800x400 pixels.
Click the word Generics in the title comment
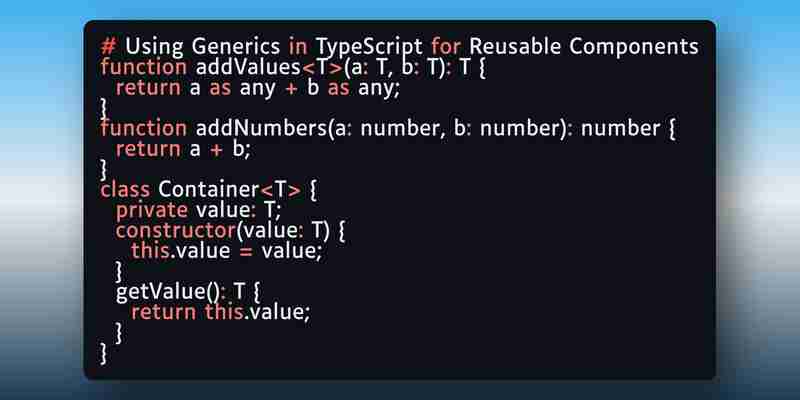236,46
